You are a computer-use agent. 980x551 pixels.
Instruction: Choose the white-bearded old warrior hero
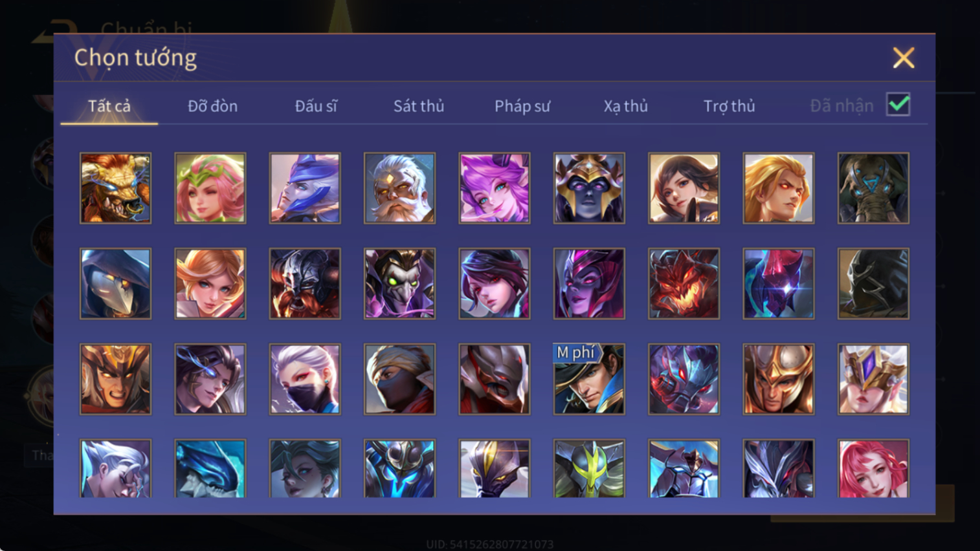click(399, 188)
